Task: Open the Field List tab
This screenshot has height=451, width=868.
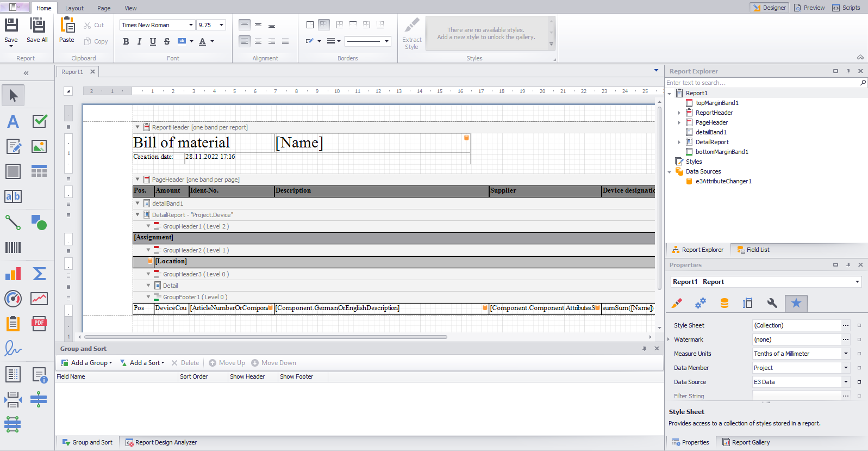Action: click(753, 250)
